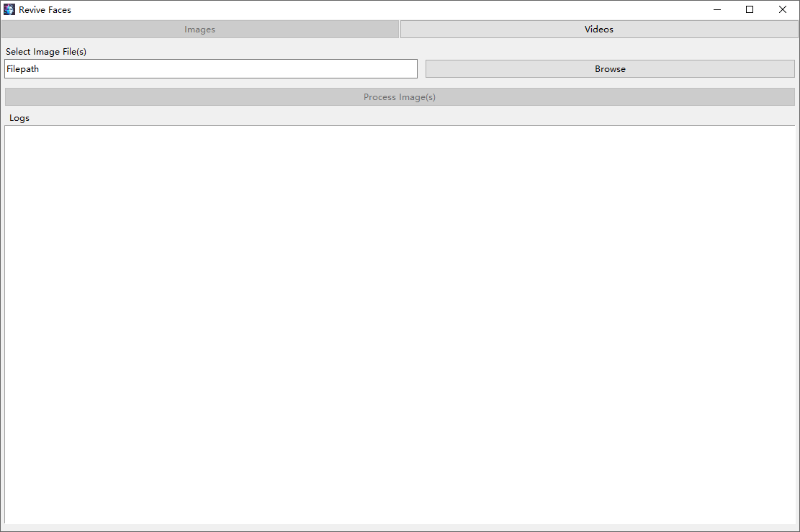
Task: Minimize the Revive Faces window
Action: pyautogui.click(x=717, y=9)
